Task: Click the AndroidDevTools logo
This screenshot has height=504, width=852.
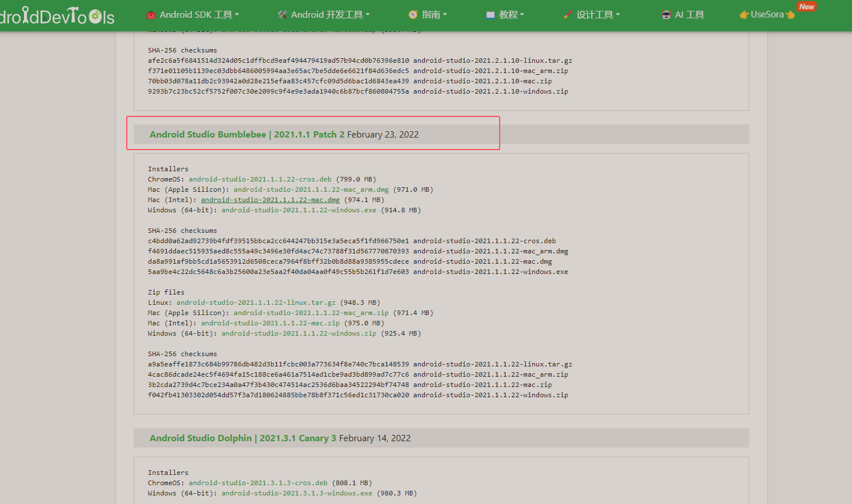Action: [x=57, y=15]
